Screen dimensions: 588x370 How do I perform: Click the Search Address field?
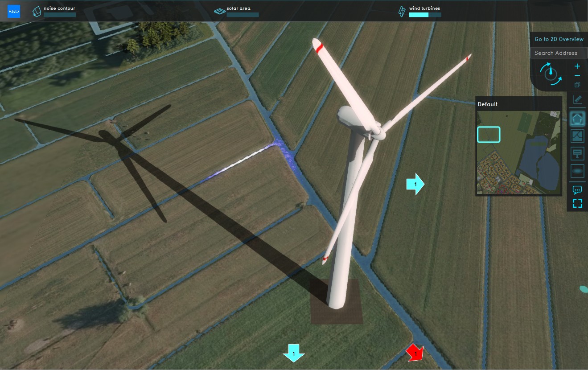coord(559,53)
